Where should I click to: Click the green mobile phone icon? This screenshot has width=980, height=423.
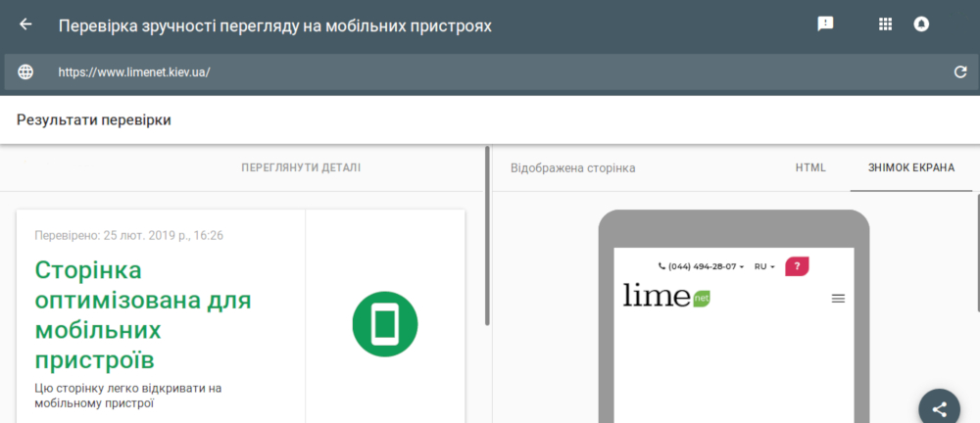pyautogui.click(x=385, y=324)
